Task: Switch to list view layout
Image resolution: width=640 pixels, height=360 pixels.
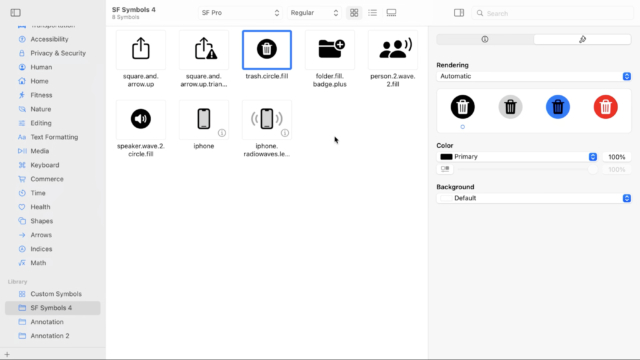Action: point(372,13)
